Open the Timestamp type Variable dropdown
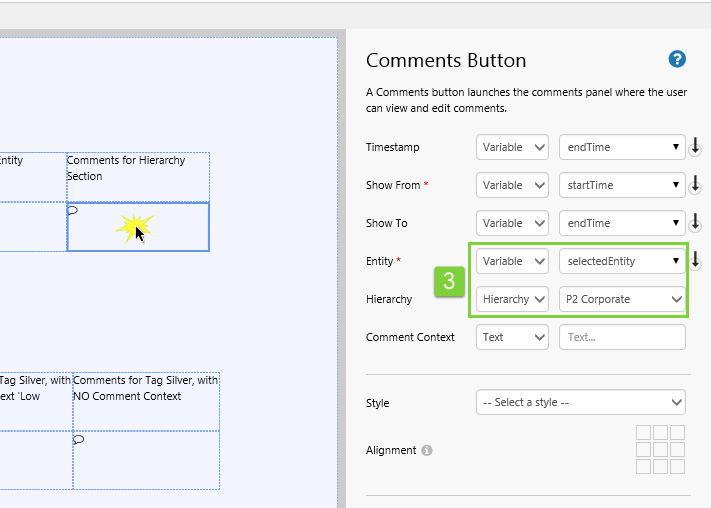This screenshot has width=711, height=508. click(512, 147)
